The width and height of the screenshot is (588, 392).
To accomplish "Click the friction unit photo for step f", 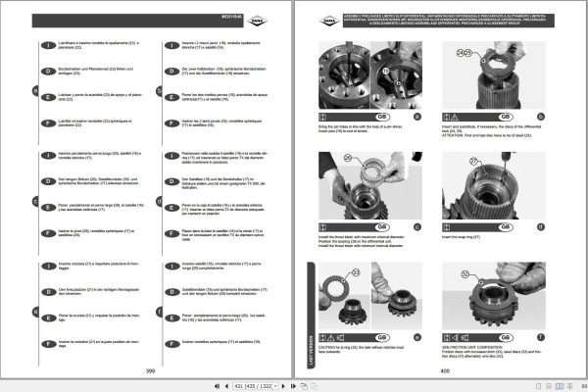I will tap(494, 296).
